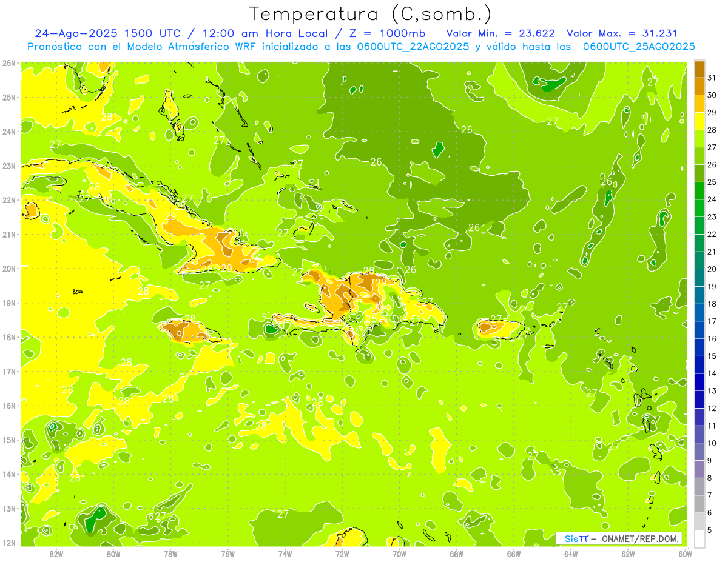Click the '20N' latitude axis label

pyautogui.click(x=8, y=269)
